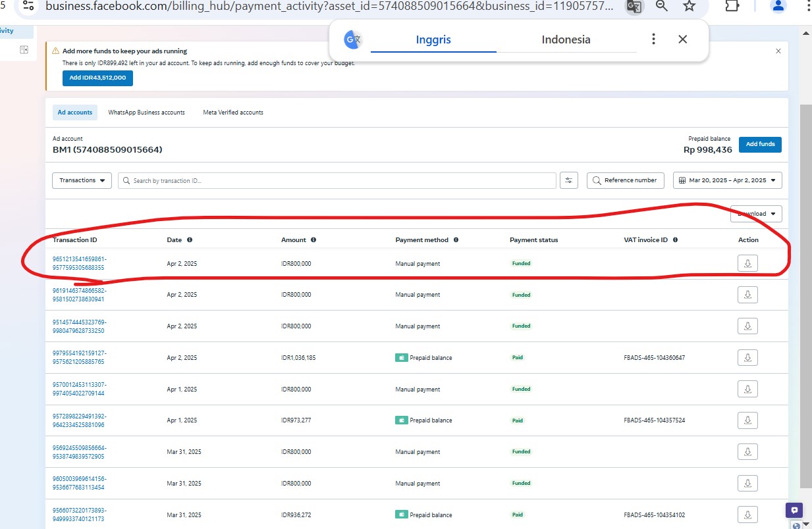Switch to Meta Verified accounts tab

[233, 113]
